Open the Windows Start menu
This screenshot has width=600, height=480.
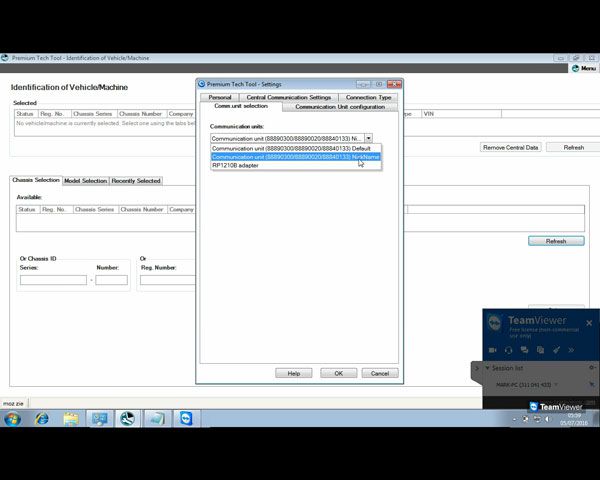(13, 419)
